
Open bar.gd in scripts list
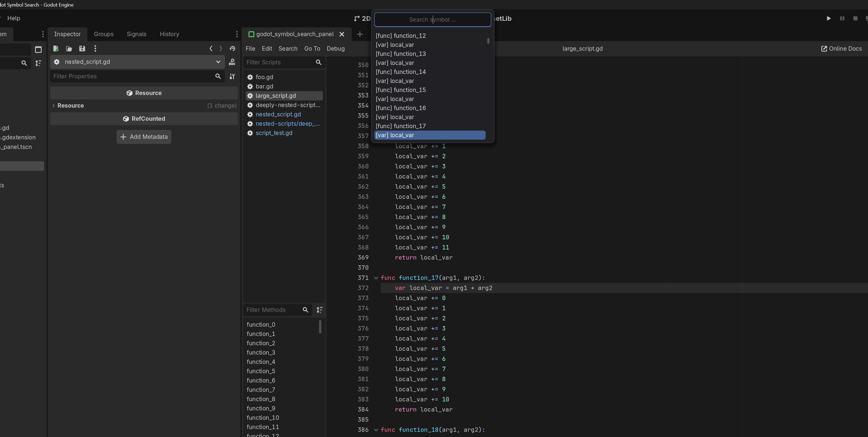(284, 87)
